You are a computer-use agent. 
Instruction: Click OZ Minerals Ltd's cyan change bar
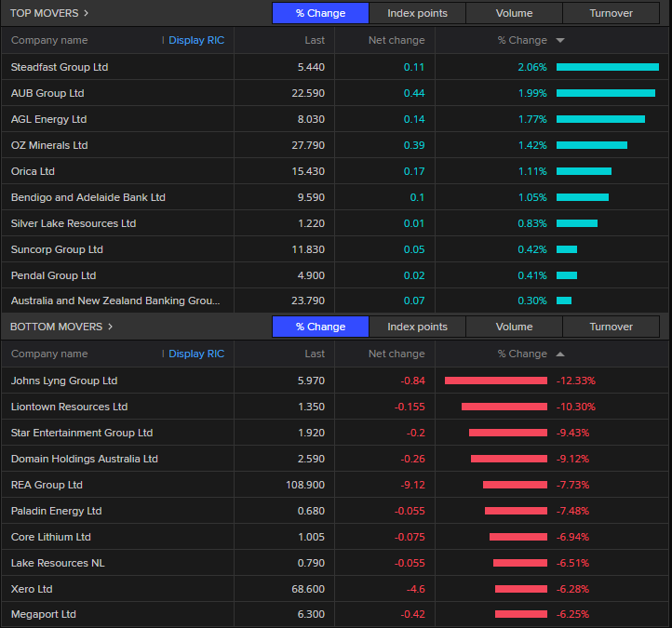591,145
